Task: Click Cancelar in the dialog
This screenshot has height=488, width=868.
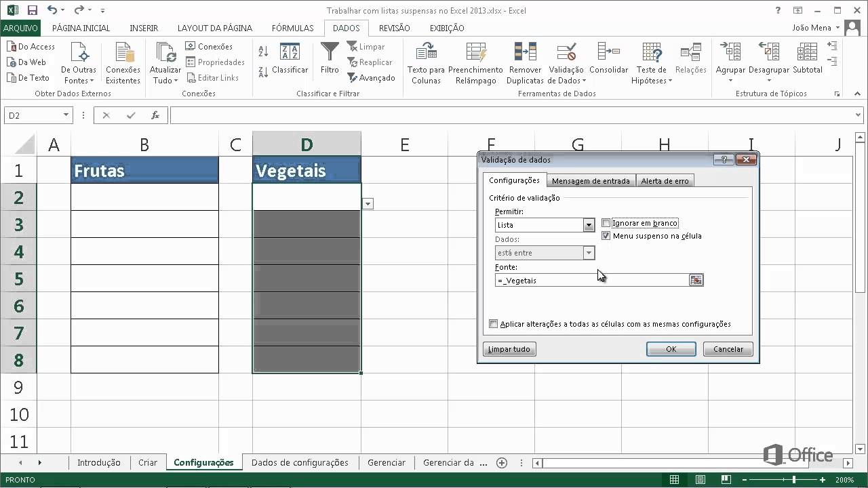Action: tap(728, 349)
